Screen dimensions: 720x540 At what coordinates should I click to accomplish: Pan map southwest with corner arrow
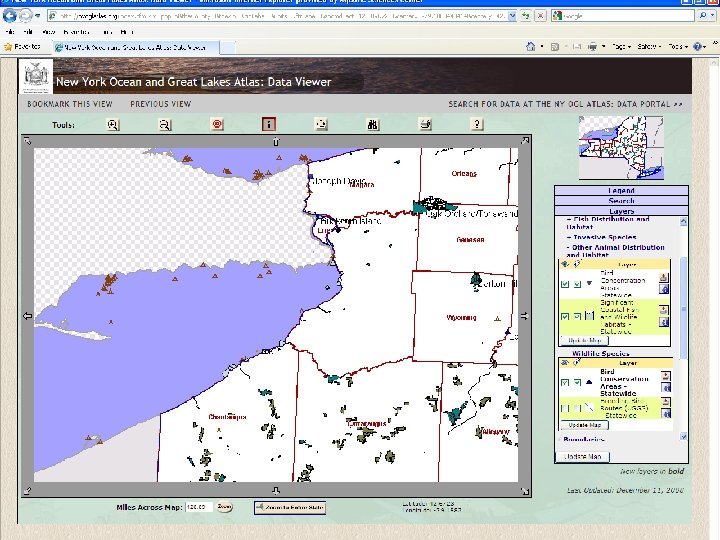27,491
